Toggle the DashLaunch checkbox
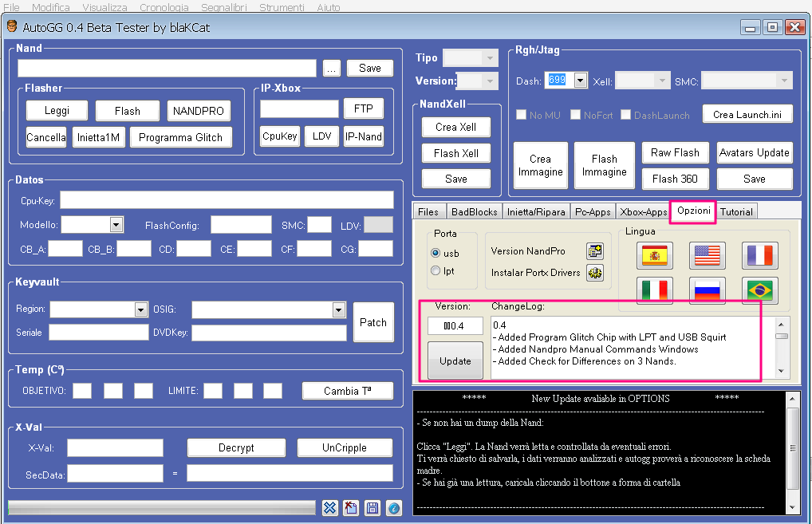The height and width of the screenshot is (524, 812). (625, 114)
